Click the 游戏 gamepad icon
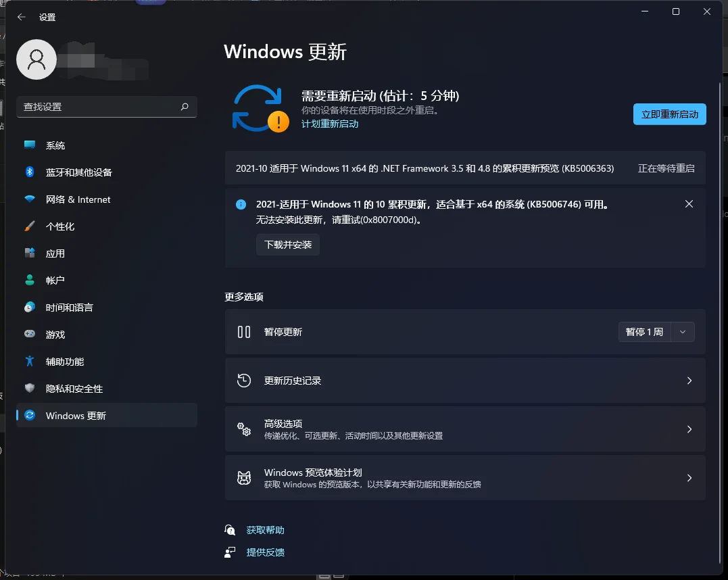Image resolution: width=728 pixels, height=580 pixels. [30, 334]
